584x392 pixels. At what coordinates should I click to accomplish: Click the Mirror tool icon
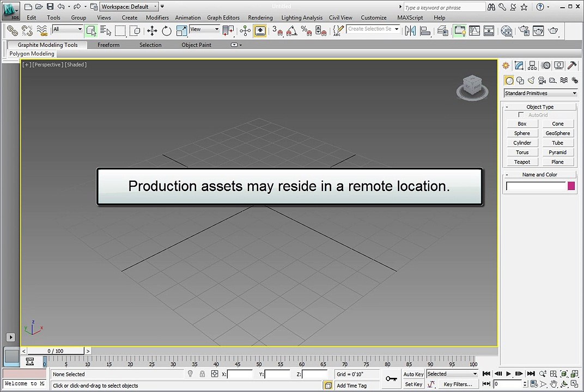[410, 30]
